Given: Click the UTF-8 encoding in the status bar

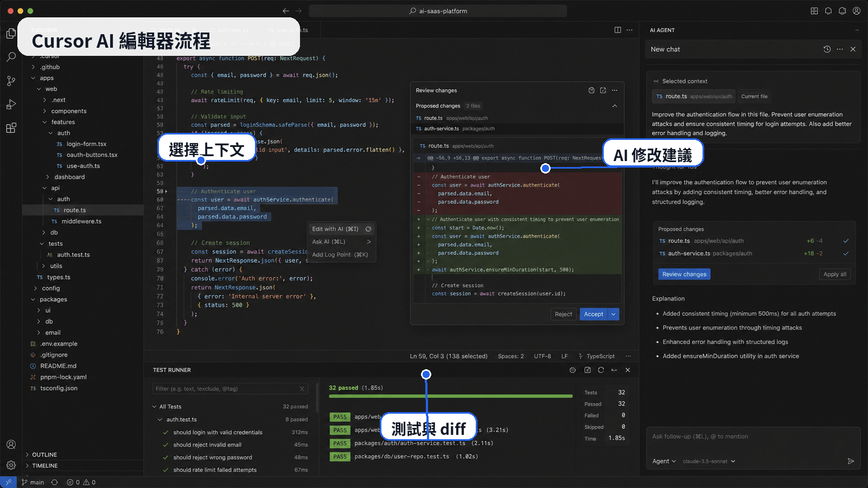Looking at the screenshot, I should [x=542, y=356].
